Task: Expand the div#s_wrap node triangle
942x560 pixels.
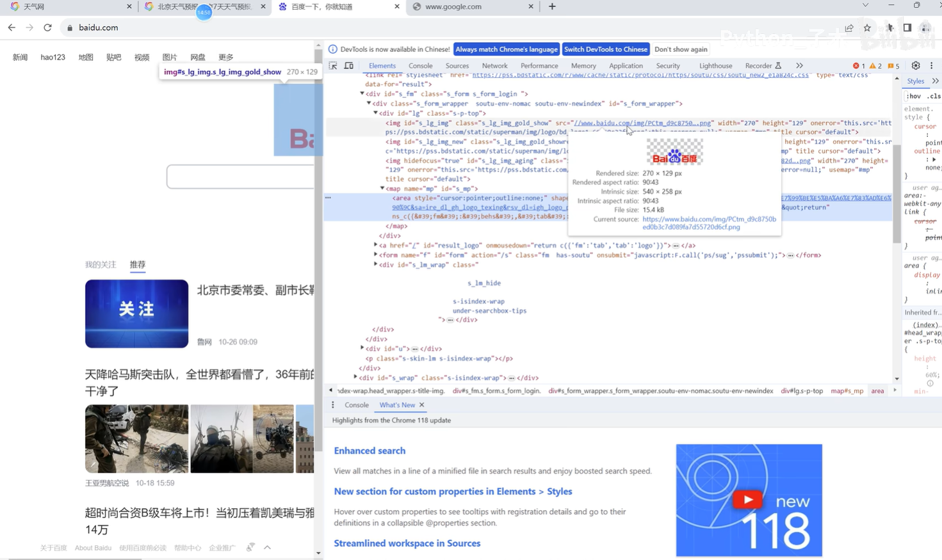Action: point(355,377)
